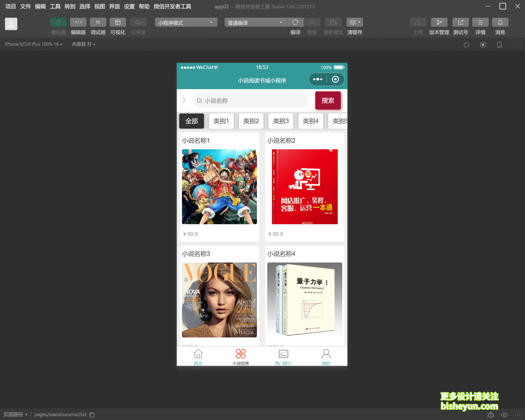Image resolution: width=525 pixels, height=420 pixels.
Task: Open the 普通编译 compile mode dropdown
Action: click(x=255, y=22)
